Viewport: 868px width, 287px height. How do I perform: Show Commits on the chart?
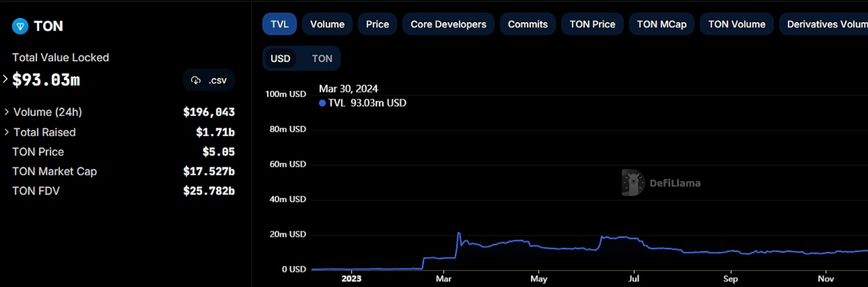click(x=527, y=24)
